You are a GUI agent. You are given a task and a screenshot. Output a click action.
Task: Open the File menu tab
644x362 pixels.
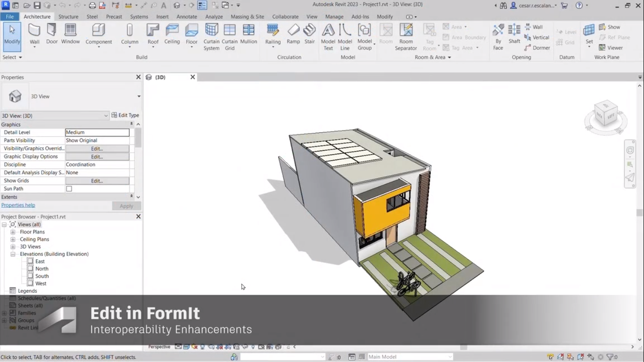tap(9, 16)
